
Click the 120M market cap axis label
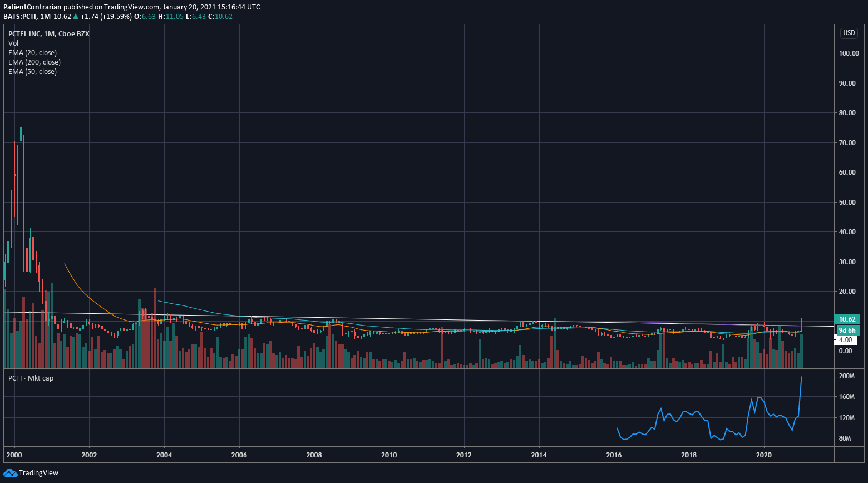[x=846, y=418]
